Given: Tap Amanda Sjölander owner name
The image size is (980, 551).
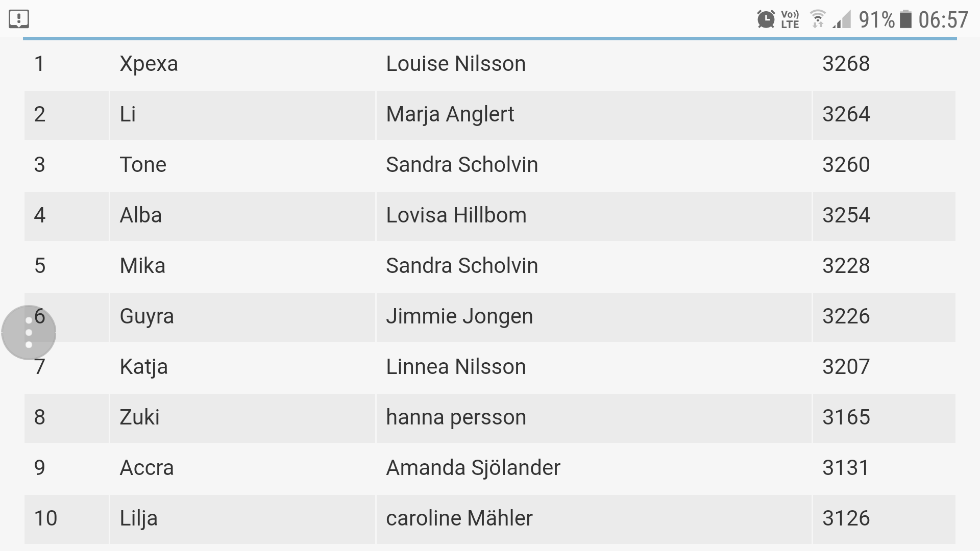Looking at the screenshot, I should [x=473, y=468].
